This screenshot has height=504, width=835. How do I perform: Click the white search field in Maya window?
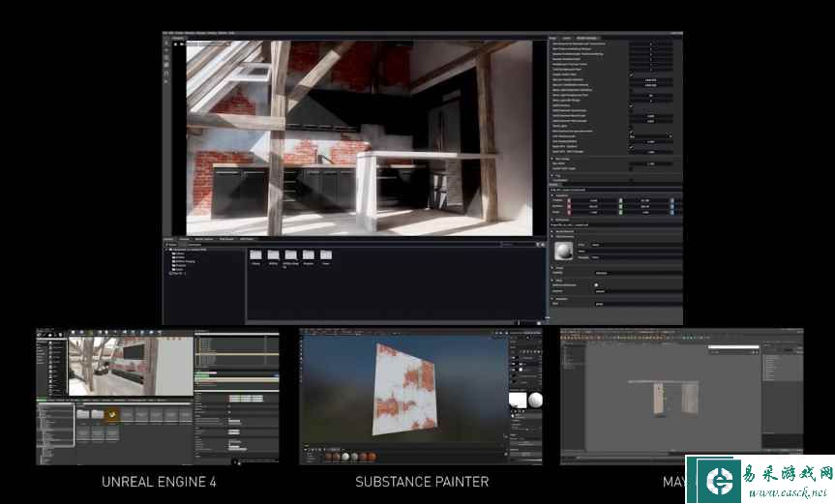pyautogui.click(x=732, y=348)
